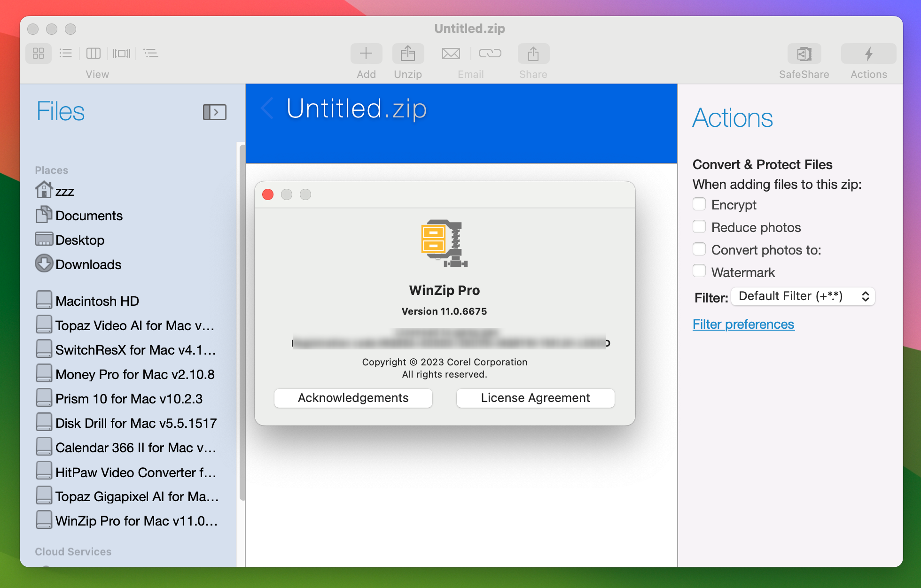Open the Filter preferences link
This screenshot has width=921, height=588.
(x=743, y=324)
